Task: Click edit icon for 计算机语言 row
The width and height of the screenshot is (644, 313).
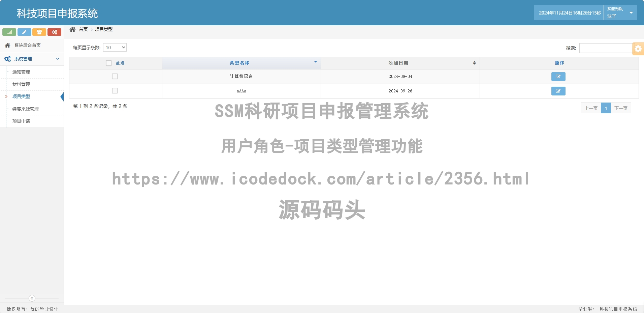Action: 558,77
